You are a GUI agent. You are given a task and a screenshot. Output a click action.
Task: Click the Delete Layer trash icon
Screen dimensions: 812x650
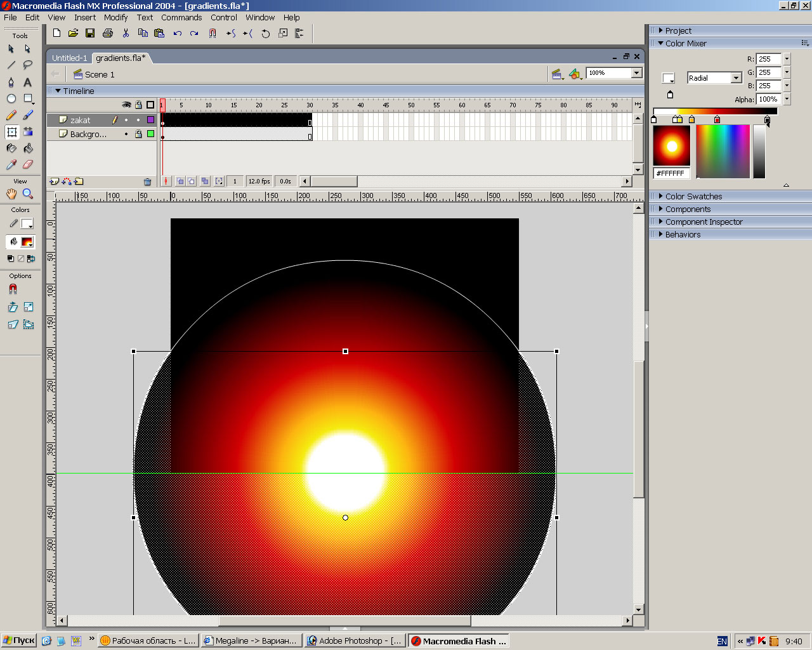pyautogui.click(x=148, y=182)
